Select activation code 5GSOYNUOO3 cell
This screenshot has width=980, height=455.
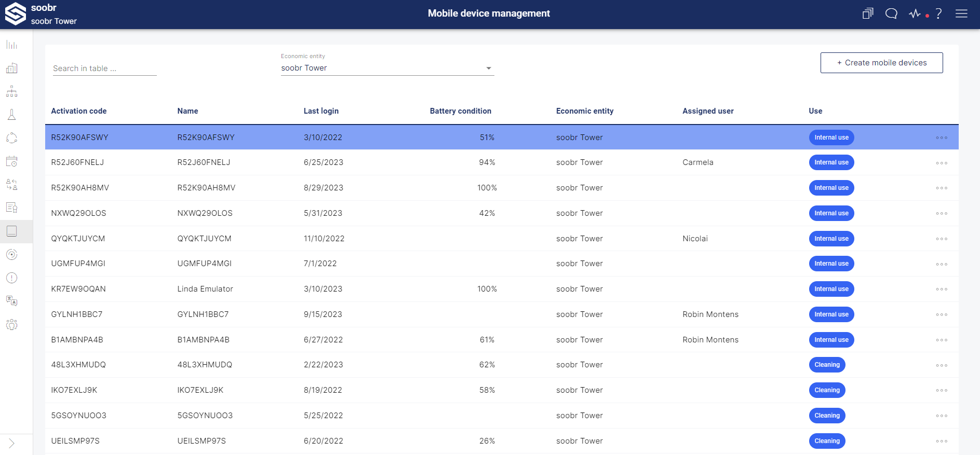[x=78, y=416]
